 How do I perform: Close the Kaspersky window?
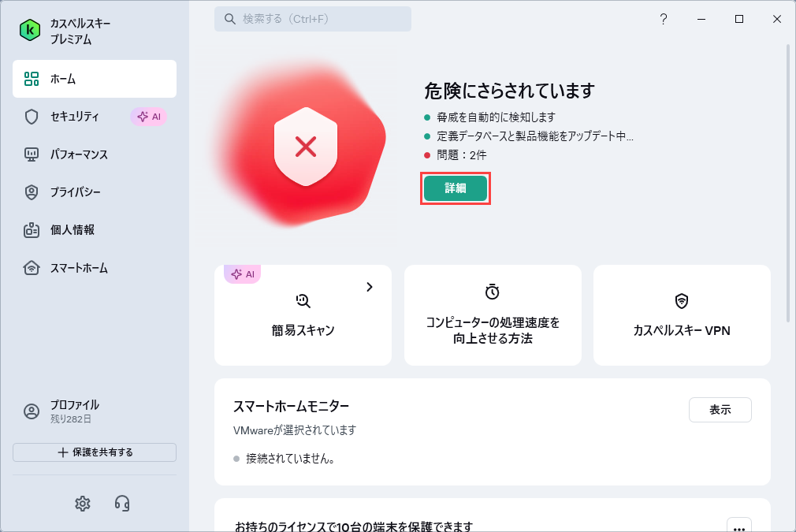[777, 19]
